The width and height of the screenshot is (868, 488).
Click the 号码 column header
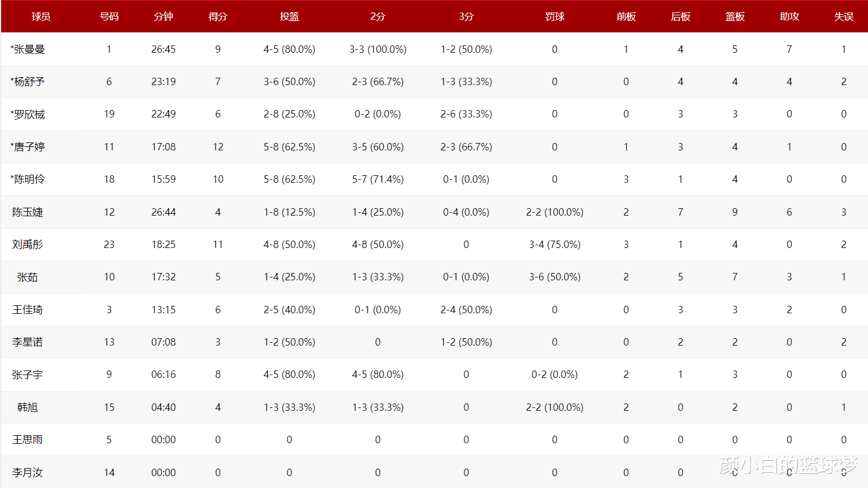point(109,16)
